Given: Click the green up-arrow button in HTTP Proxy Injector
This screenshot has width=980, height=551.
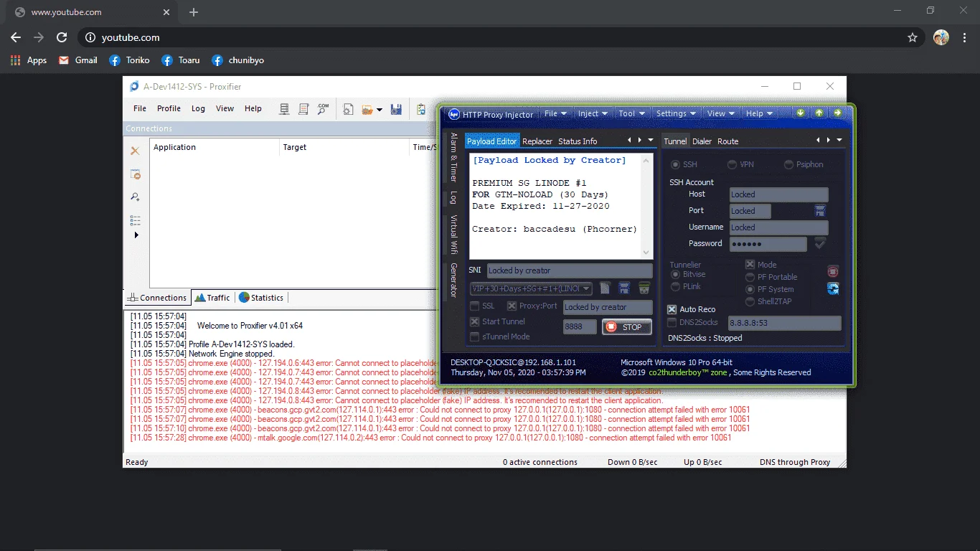Looking at the screenshot, I should tap(819, 113).
